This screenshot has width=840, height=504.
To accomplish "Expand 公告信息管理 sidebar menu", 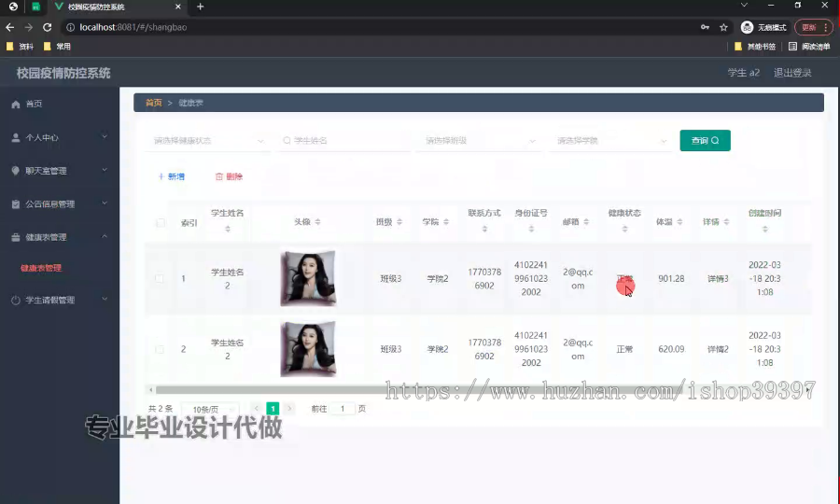I will click(59, 204).
